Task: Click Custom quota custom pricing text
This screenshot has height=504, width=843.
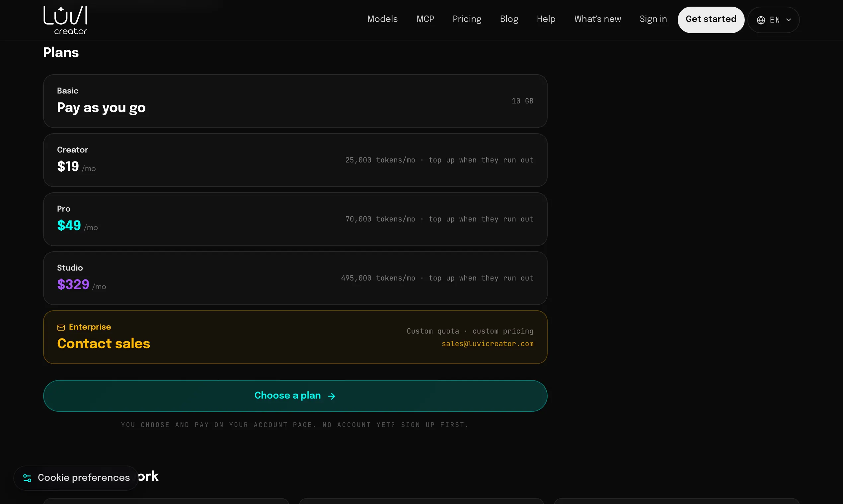Action: (x=470, y=331)
